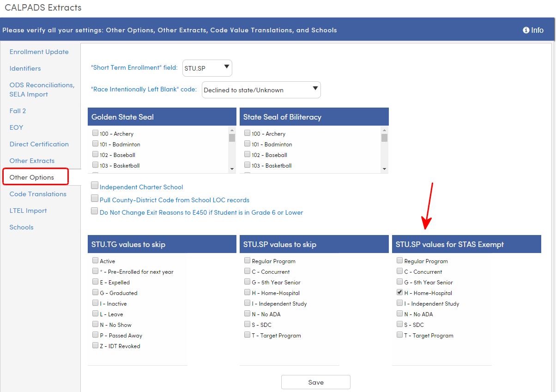The image size is (556, 392).
Task: Check I - Independent Study in STU.SP values to skip
Action: [247, 303]
